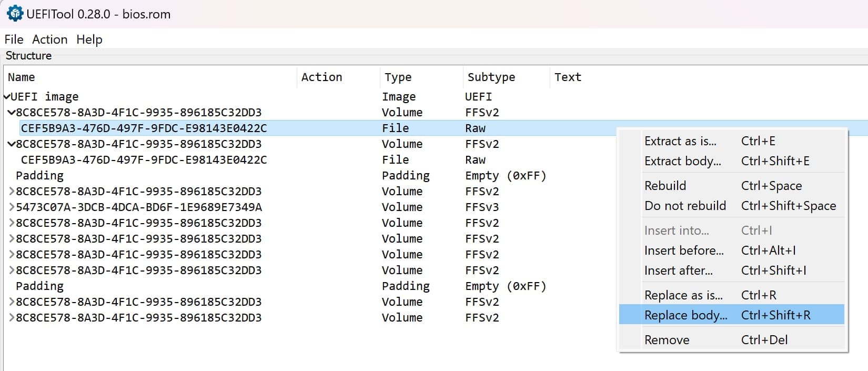Expand the 5473C07A-3DCB-4DCA volume node
This screenshot has width=868, height=371.
click(12, 207)
